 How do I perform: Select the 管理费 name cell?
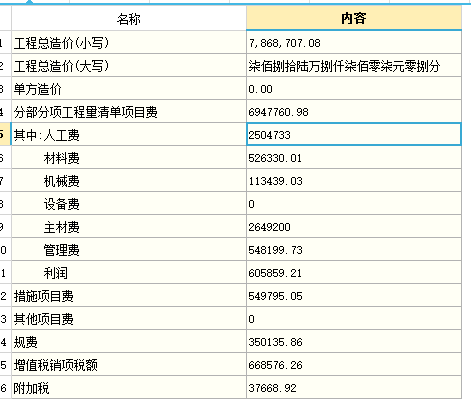(129, 249)
